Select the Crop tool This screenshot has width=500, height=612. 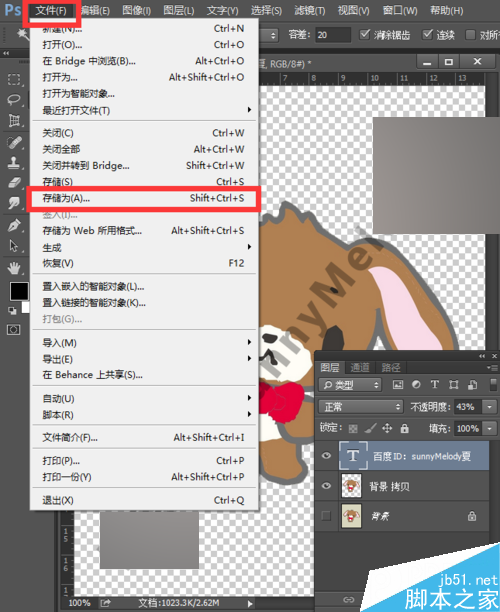click(14, 120)
